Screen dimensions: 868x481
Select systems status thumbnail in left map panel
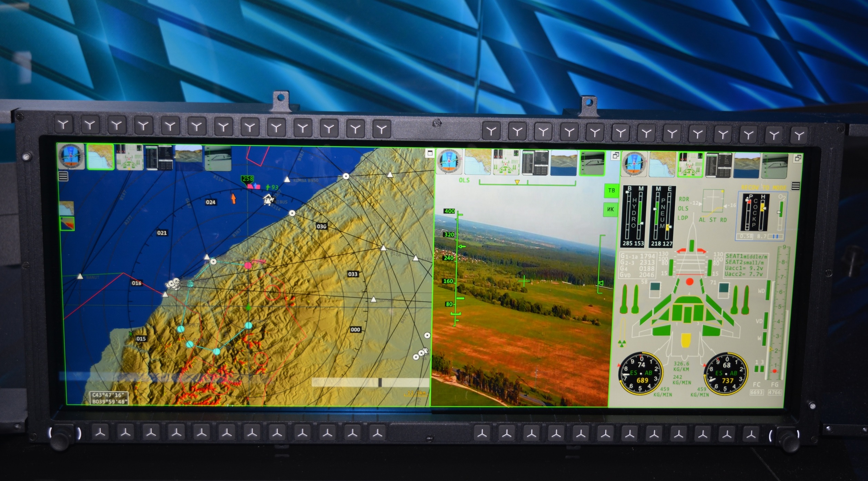(129, 157)
